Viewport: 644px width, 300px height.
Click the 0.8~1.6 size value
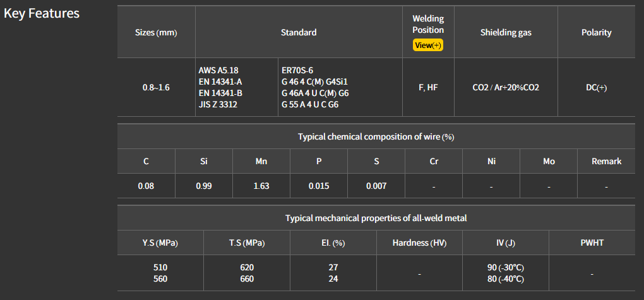coord(156,87)
